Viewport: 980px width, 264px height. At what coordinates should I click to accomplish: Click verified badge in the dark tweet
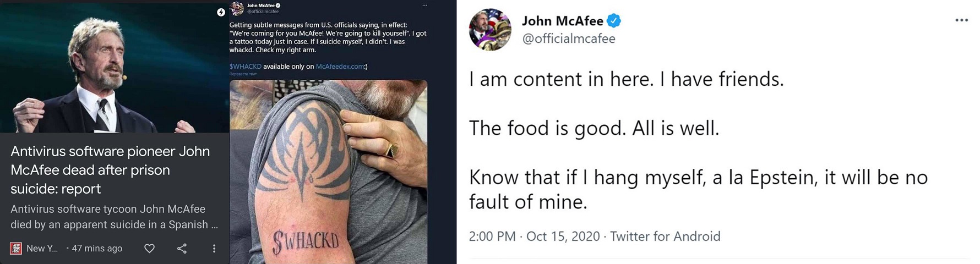coord(278,5)
